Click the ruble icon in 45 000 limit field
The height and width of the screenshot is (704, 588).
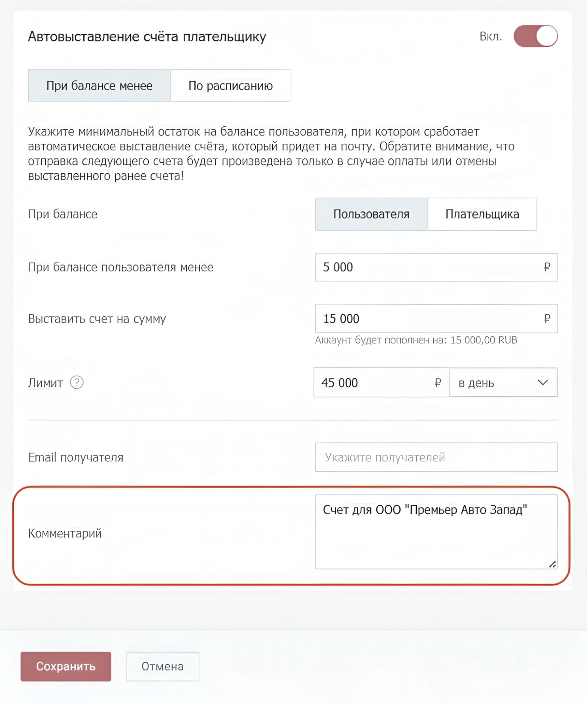click(x=438, y=382)
